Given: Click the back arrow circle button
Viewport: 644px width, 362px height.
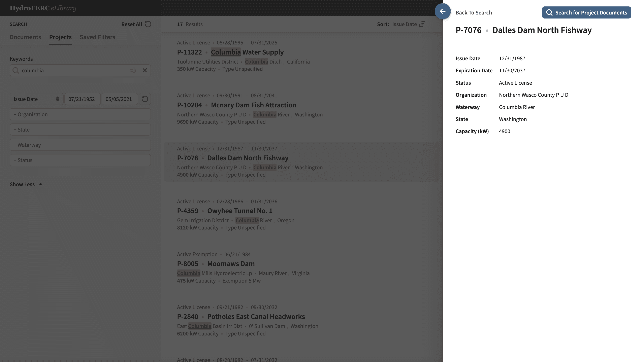Looking at the screenshot, I should coord(443,11).
